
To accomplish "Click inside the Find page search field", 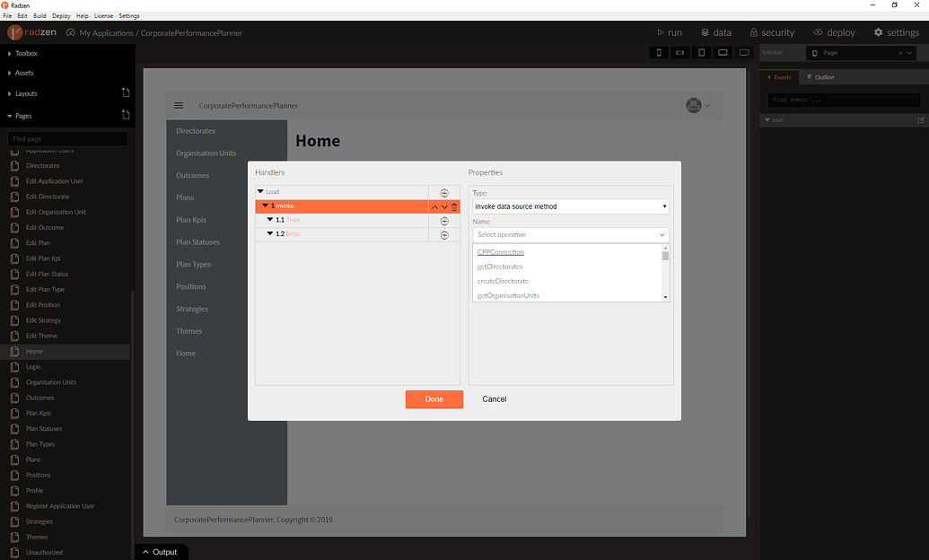I will click(67, 138).
